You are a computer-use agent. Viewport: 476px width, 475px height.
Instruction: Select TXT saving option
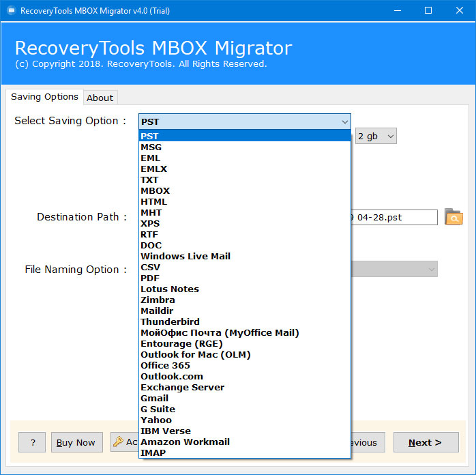[x=245, y=179]
